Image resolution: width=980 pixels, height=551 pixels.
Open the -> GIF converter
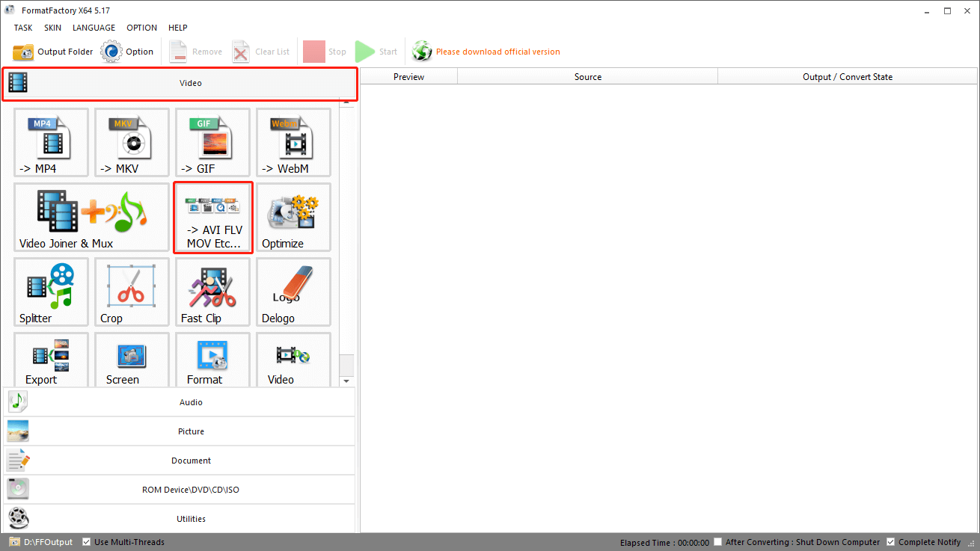pos(212,142)
